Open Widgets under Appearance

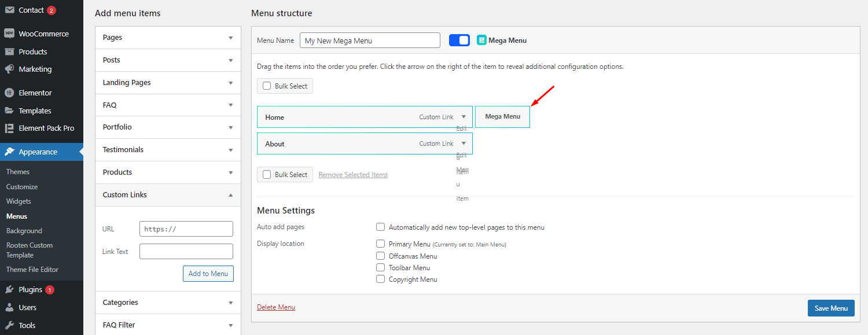pyautogui.click(x=19, y=201)
